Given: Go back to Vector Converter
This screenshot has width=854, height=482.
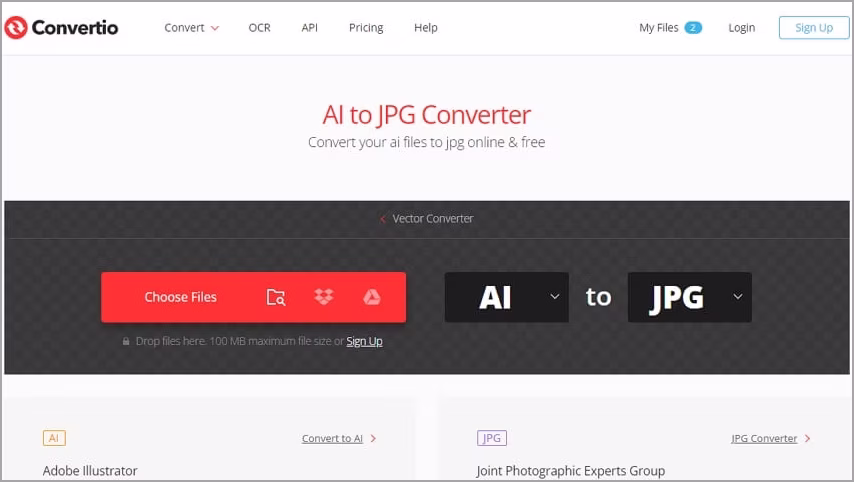Looking at the screenshot, I should point(432,218).
